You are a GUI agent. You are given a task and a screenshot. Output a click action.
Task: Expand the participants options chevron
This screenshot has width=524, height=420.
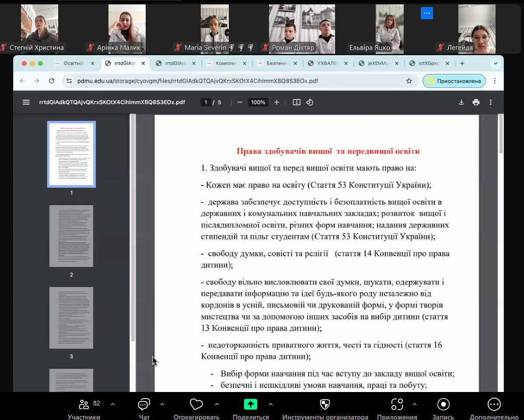tap(113, 404)
